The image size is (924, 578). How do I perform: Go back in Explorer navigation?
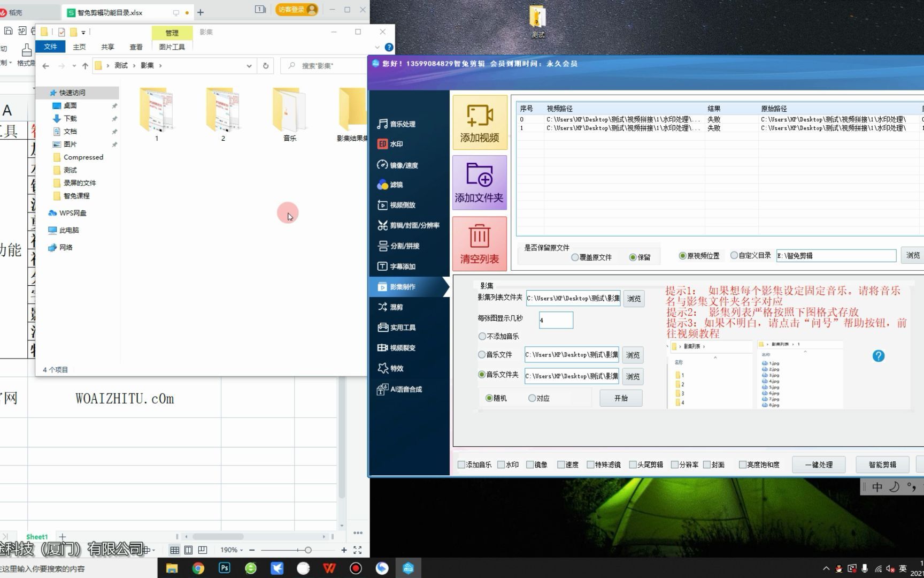pyautogui.click(x=46, y=66)
